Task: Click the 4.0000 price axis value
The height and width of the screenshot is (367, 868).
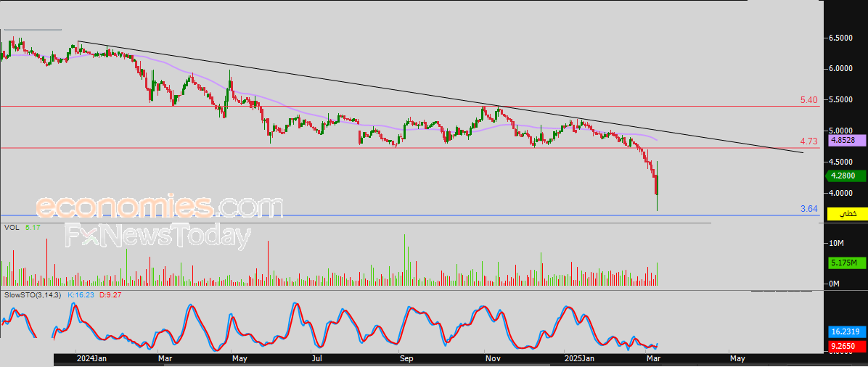Action: coord(840,193)
